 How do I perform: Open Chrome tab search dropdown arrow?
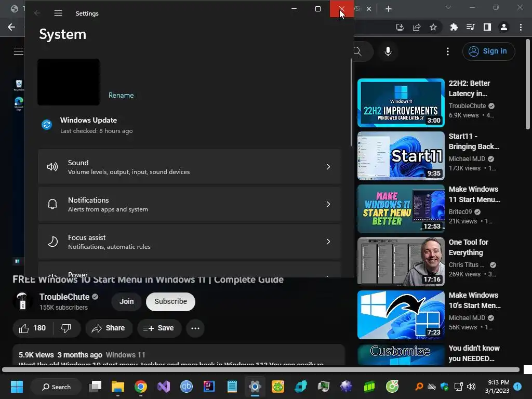pyautogui.click(x=448, y=7)
